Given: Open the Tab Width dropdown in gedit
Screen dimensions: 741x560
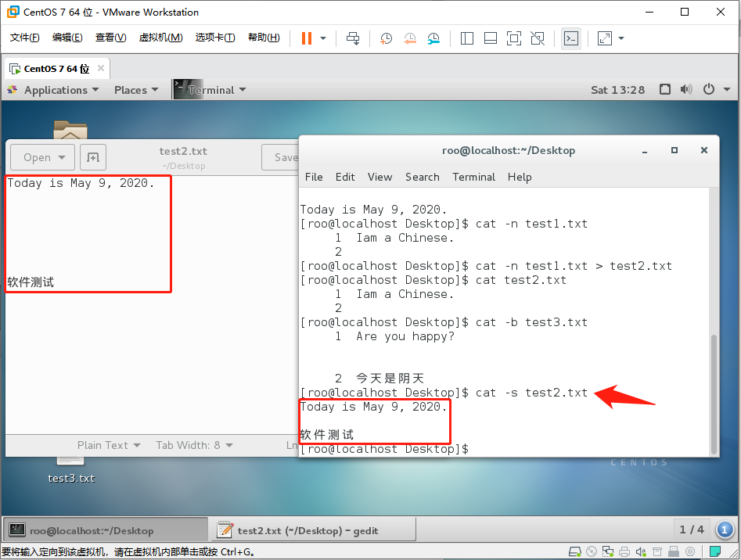Looking at the screenshot, I should [193, 445].
